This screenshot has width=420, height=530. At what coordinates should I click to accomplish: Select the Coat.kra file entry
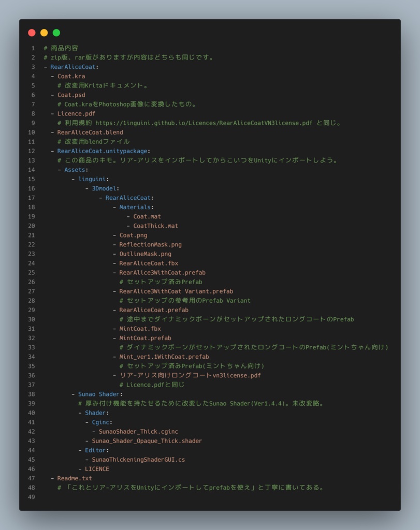(71, 76)
